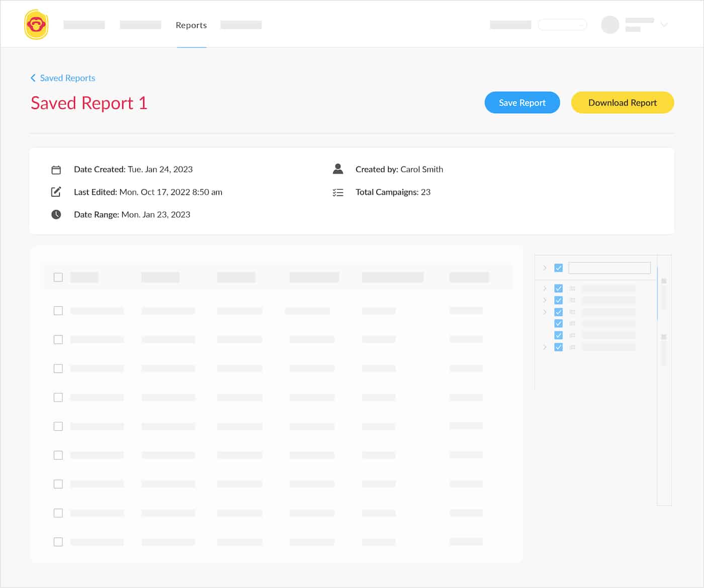Click the Save Report button
Viewport: 704px width, 588px height.
click(522, 103)
